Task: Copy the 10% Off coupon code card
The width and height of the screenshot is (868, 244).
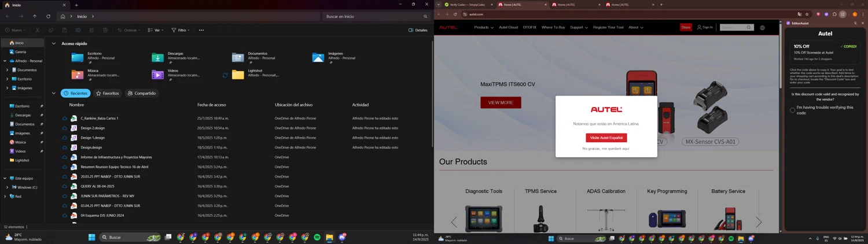Action: click(825, 53)
